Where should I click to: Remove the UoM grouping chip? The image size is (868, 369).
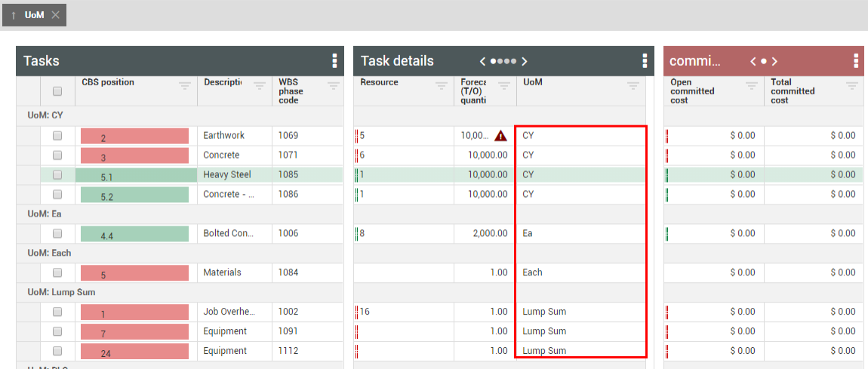pos(56,15)
